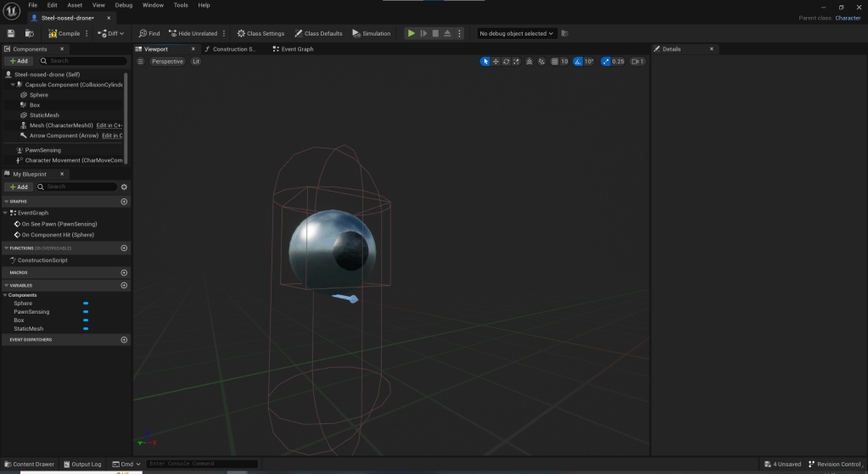This screenshot has width=868, height=474.
Task: Click the Compile blueprint icon
Action: click(x=53, y=33)
